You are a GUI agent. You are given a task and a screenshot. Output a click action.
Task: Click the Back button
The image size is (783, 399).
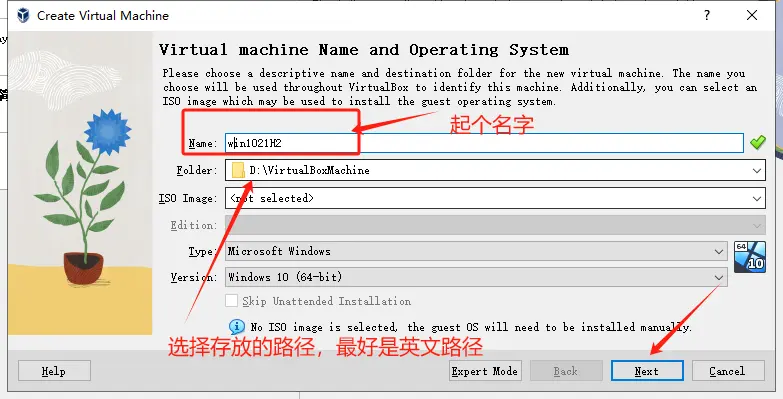coord(566,371)
